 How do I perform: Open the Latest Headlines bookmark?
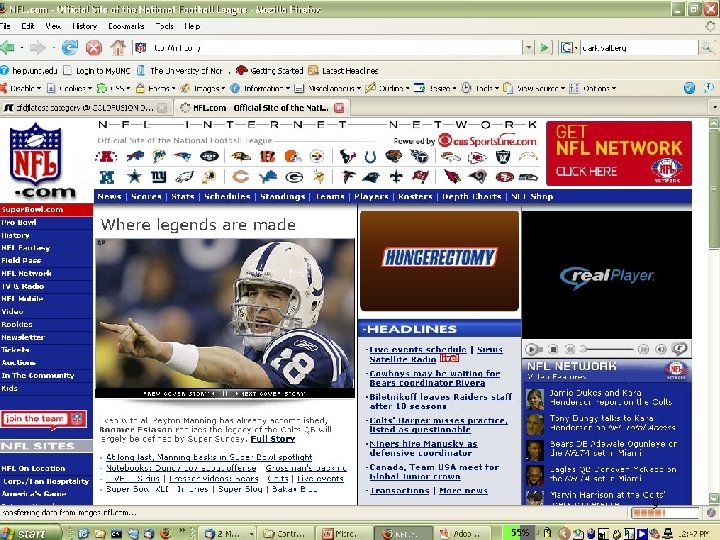click(343, 71)
